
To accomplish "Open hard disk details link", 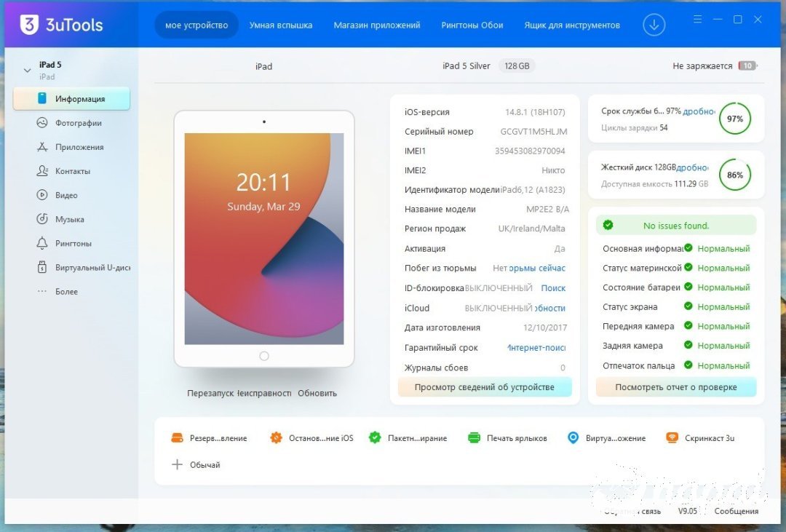I will (x=693, y=167).
